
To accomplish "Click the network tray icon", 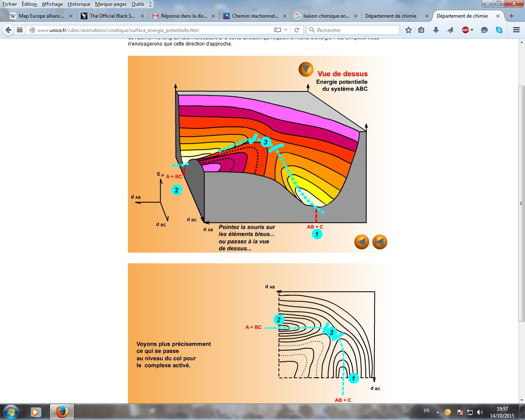I will (470, 412).
